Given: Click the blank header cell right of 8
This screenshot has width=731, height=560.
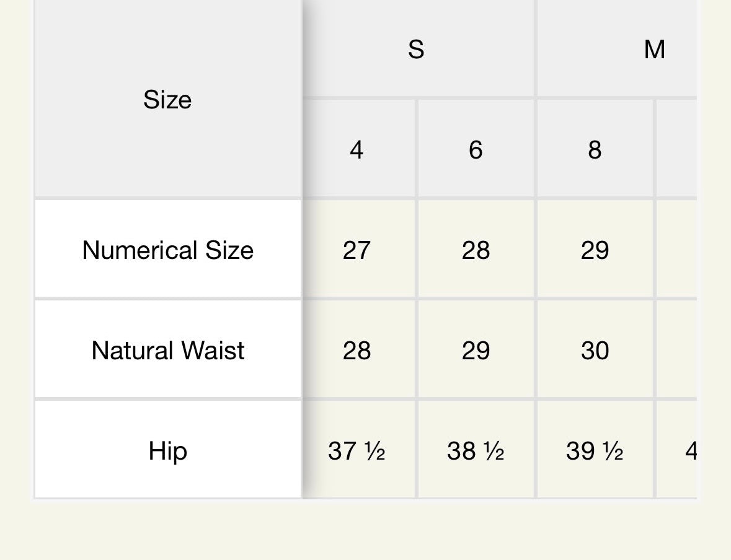Looking at the screenshot, I should [677, 149].
